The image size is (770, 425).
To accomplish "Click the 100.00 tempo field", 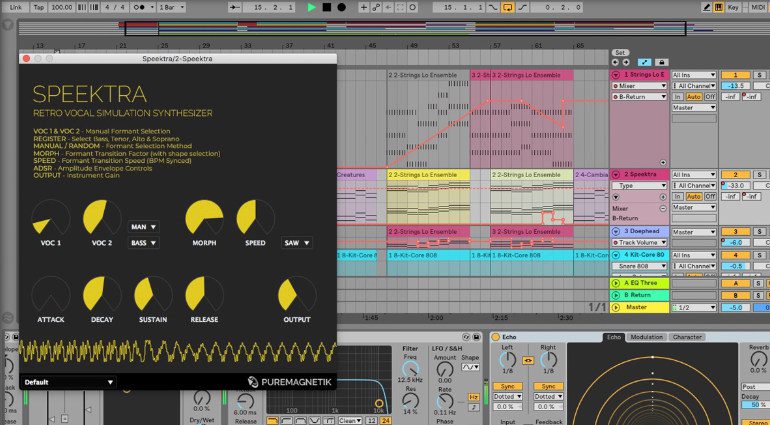I will click(x=62, y=7).
